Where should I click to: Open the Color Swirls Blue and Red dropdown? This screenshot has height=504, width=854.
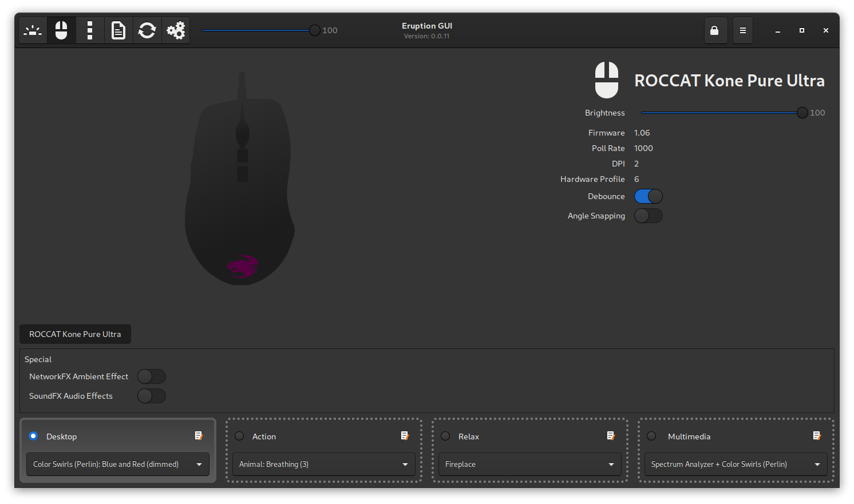point(118,465)
